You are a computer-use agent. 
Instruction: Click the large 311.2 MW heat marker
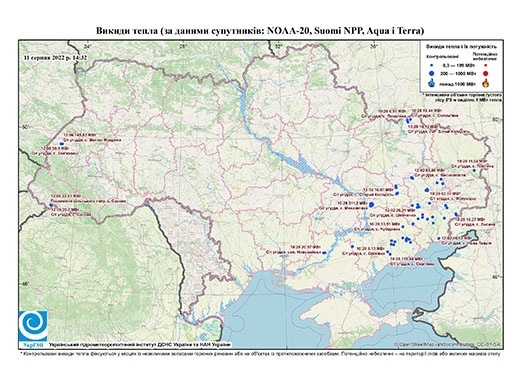click(372, 205)
